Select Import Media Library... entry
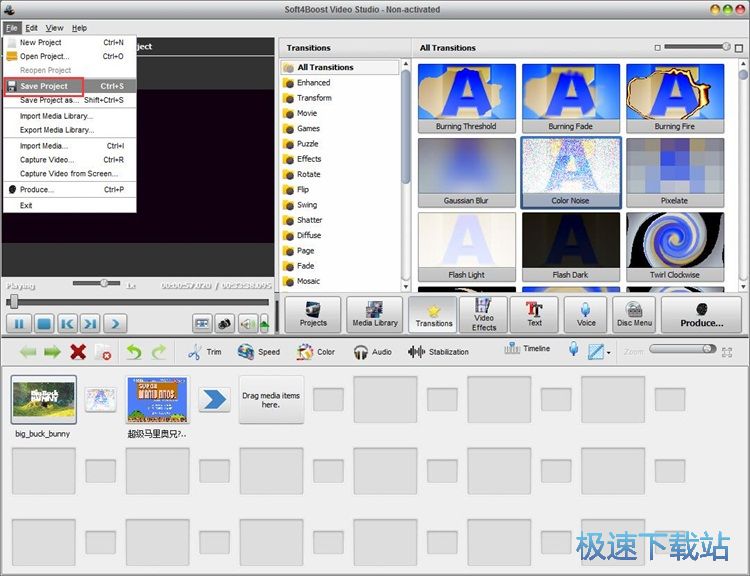This screenshot has width=750, height=576. point(70,116)
